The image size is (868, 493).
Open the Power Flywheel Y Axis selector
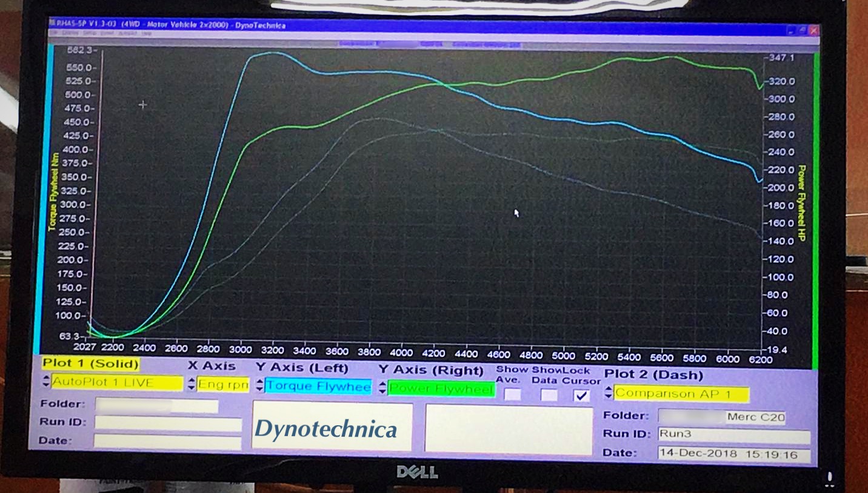pos(441,389)
